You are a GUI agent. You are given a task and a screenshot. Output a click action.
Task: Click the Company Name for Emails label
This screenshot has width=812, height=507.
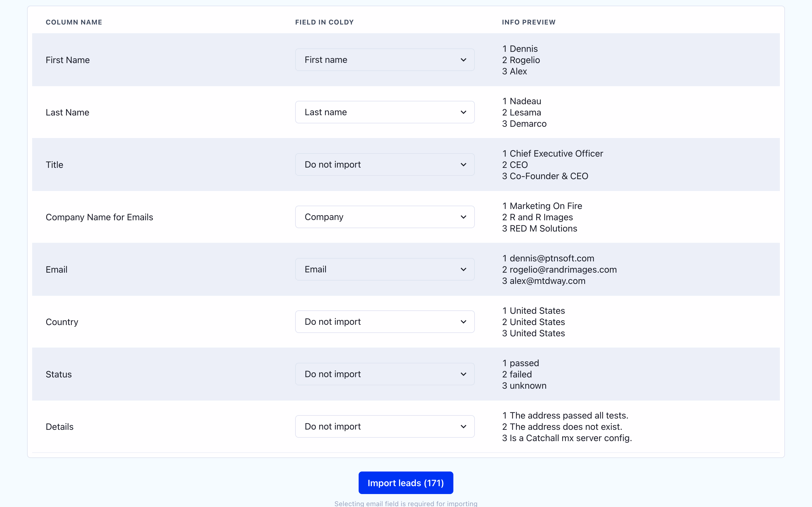(x=99, y=217)
